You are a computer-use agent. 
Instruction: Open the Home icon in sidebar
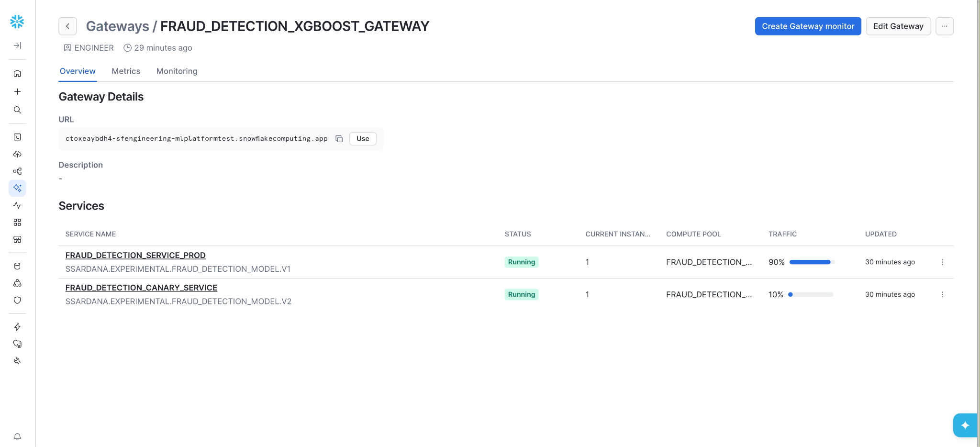[x=17, y=73]
